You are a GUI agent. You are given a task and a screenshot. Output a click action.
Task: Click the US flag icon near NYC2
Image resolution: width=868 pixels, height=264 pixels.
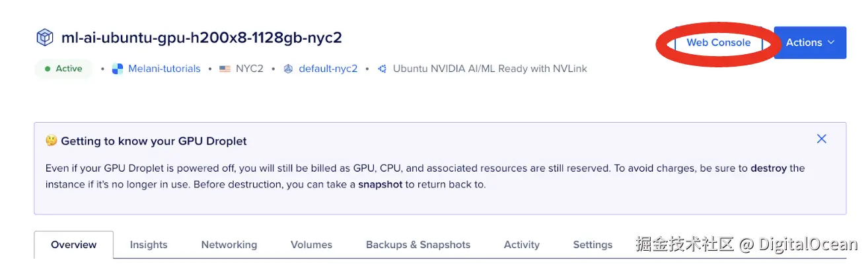pos(225,69)
